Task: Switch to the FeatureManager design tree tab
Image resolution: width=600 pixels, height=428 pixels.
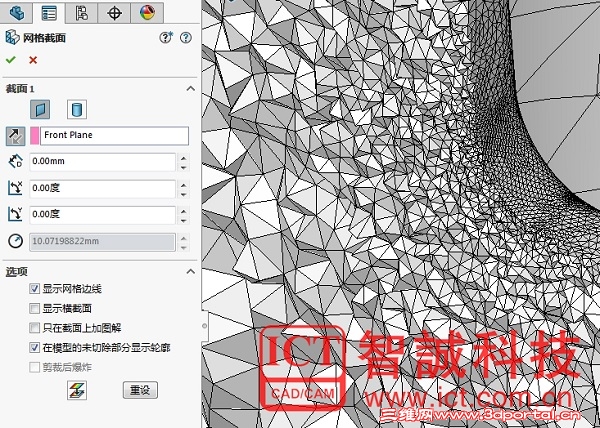Action: point(16,13)
